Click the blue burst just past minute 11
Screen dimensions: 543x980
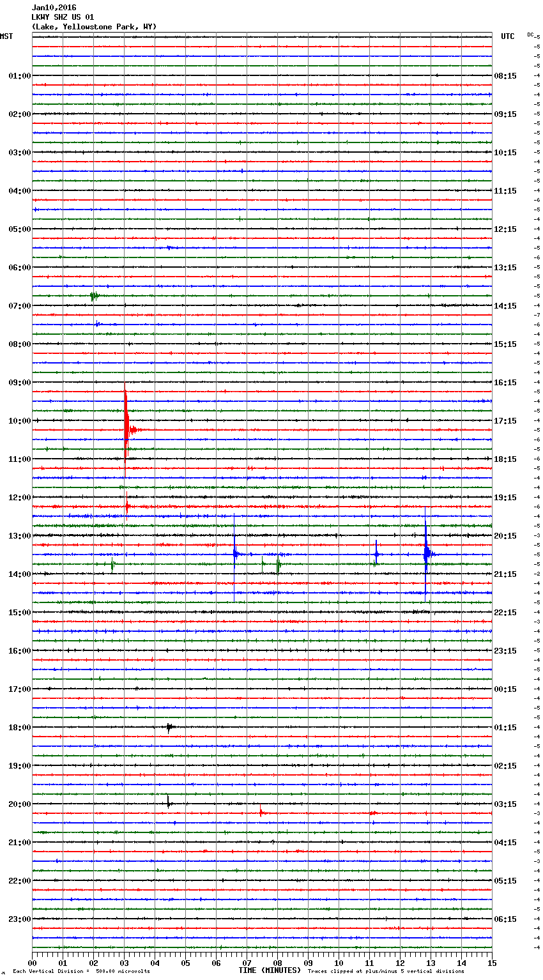coord(376,554)
